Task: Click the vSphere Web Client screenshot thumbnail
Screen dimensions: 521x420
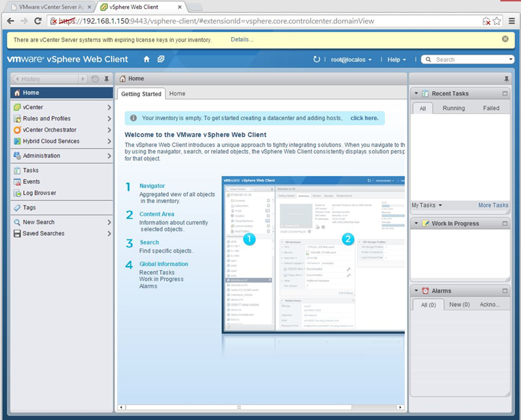Action: (313, 254)
